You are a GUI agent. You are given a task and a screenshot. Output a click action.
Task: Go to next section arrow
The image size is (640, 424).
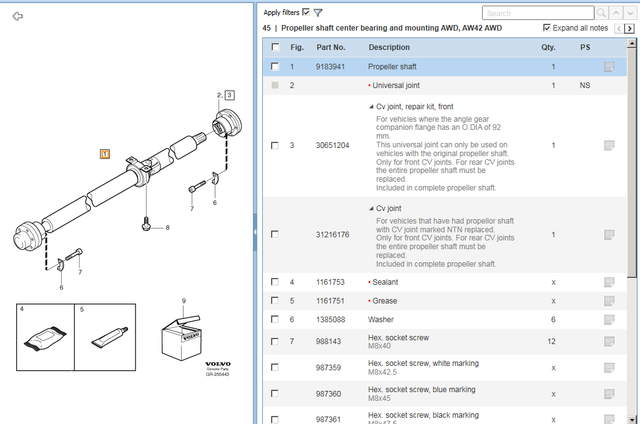(629, 29)
